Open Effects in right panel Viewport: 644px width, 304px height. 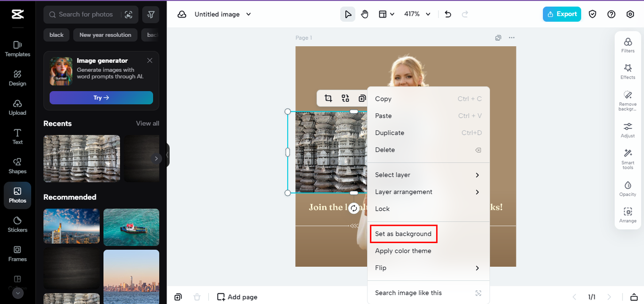[628, 71]
